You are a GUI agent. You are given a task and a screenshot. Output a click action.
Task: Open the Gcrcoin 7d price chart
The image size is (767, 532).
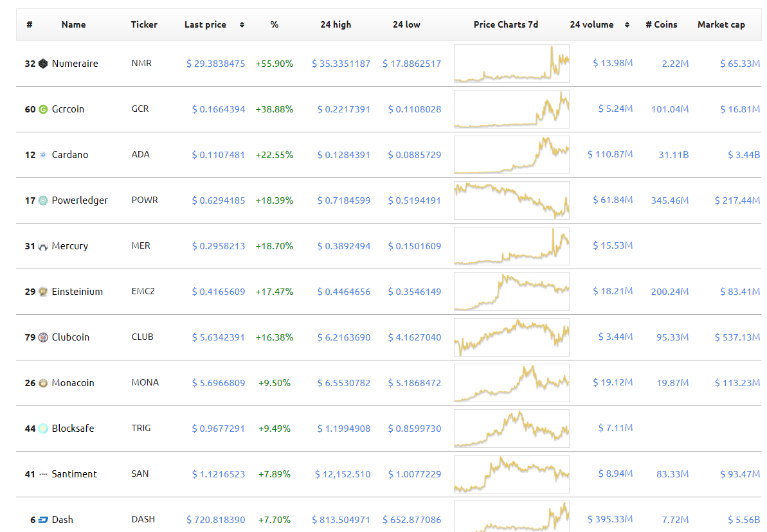[512, 109]
